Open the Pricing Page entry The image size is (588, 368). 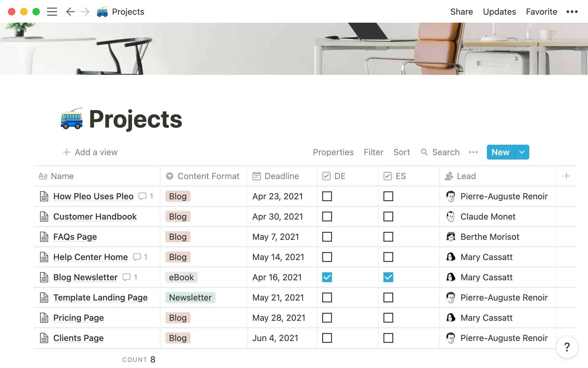tap(78, 318)
